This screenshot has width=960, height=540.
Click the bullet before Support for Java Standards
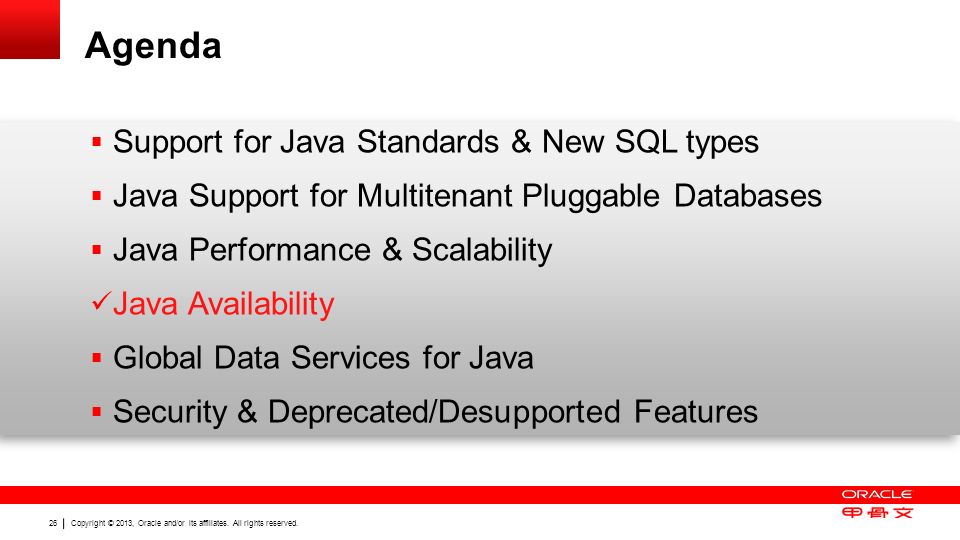pos(96,142)
